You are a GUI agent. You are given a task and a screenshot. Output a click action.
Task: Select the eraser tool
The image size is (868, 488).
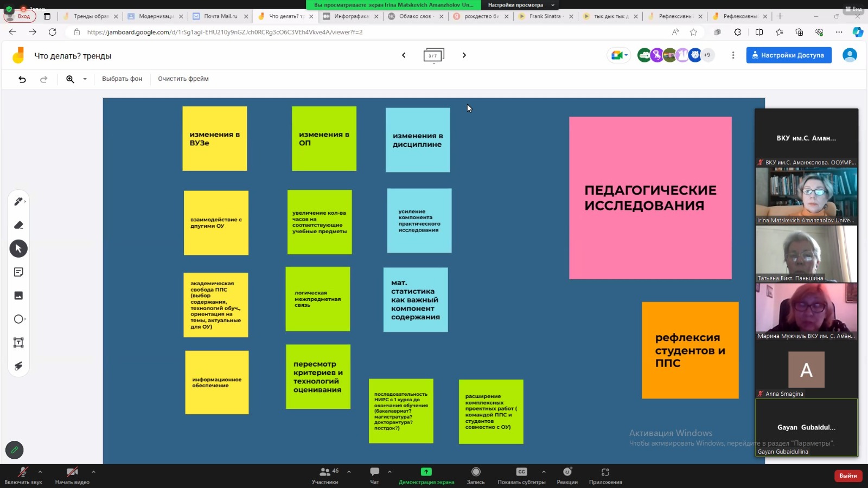(x=18, y=225)
